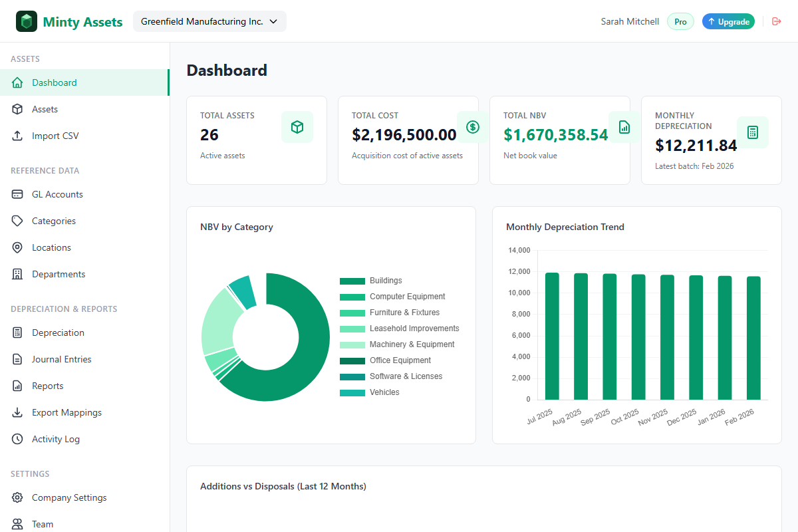Click the Export Mappings download icon
This screenshot has height=532, width=798.
[18, 412]
